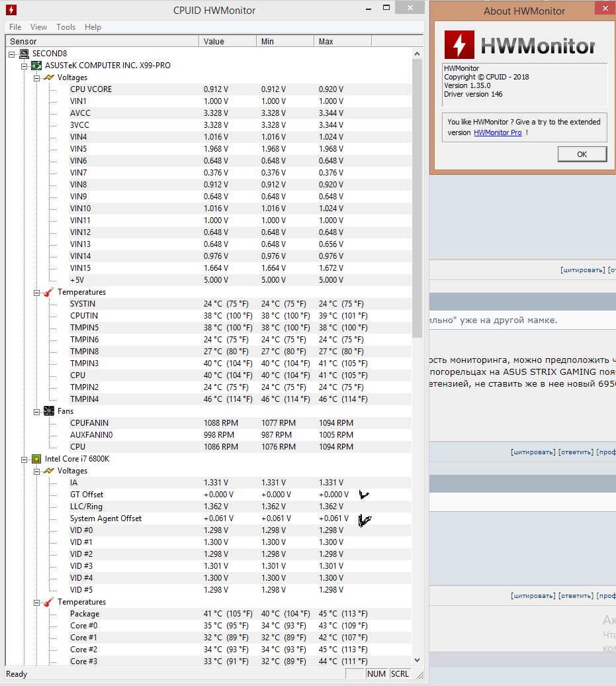This screenshot has height=686, width=616.
Task: Collapse the Fans group
Action: (x=37, y=412)
